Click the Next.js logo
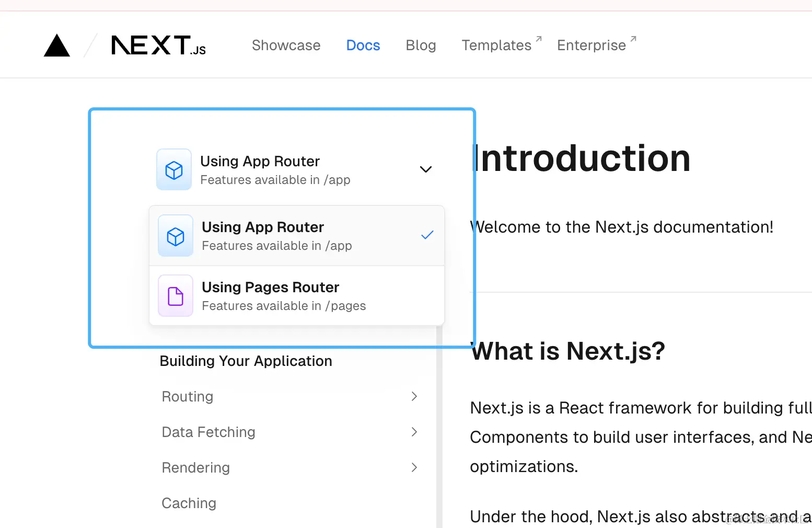 [x=159, y=45]
